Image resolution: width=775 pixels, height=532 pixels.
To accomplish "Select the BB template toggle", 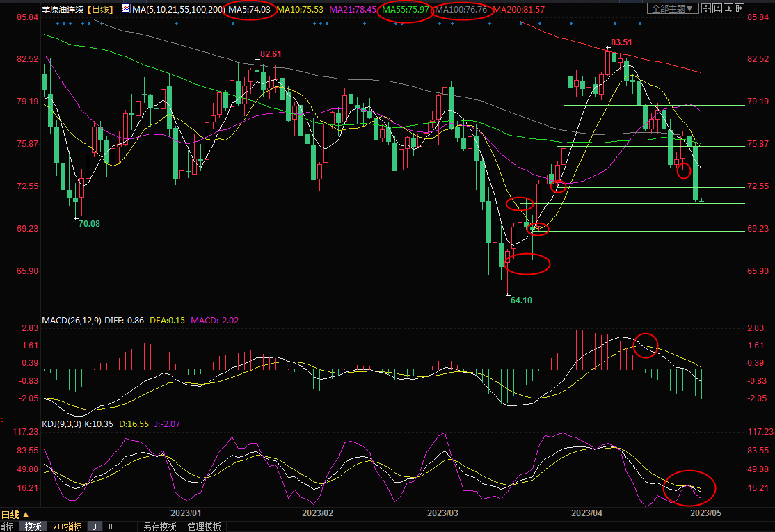I will pos(127,526).
